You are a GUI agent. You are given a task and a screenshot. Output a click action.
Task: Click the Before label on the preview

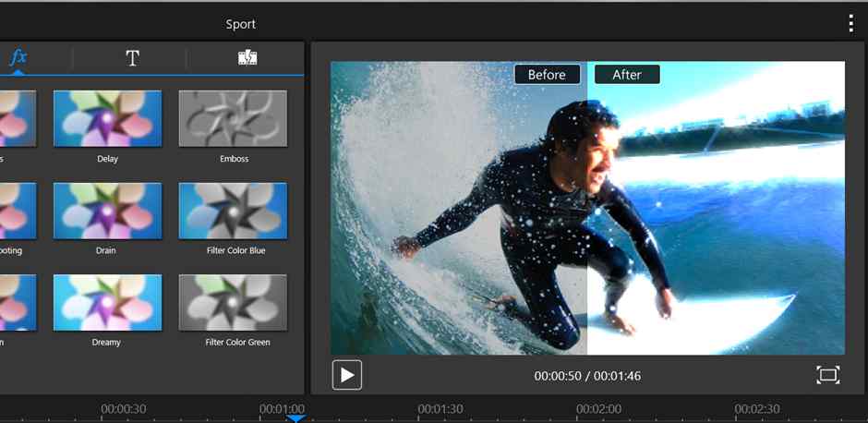[547, 75]
